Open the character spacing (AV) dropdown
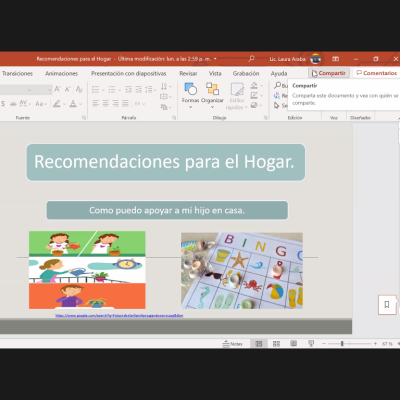 pos(25,104)
